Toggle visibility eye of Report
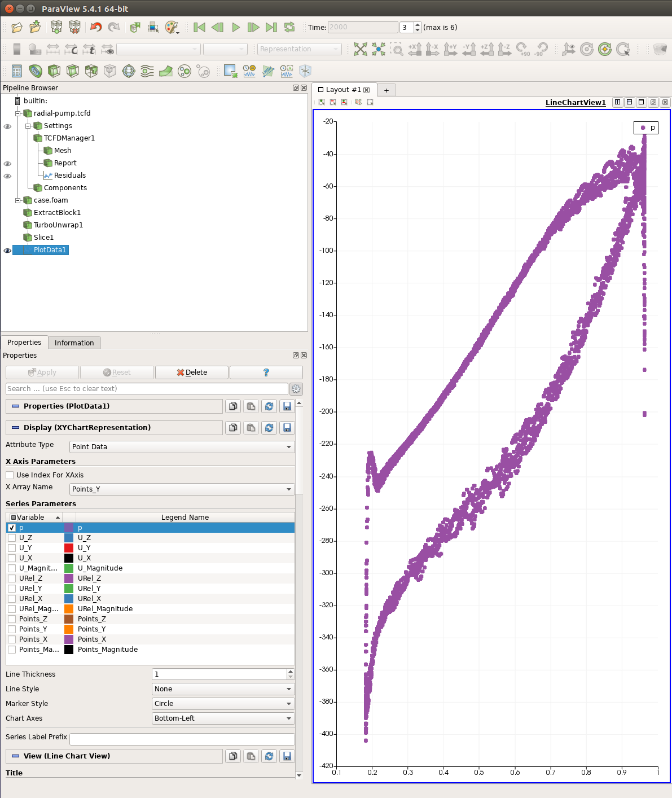 (x=7, y=164)
